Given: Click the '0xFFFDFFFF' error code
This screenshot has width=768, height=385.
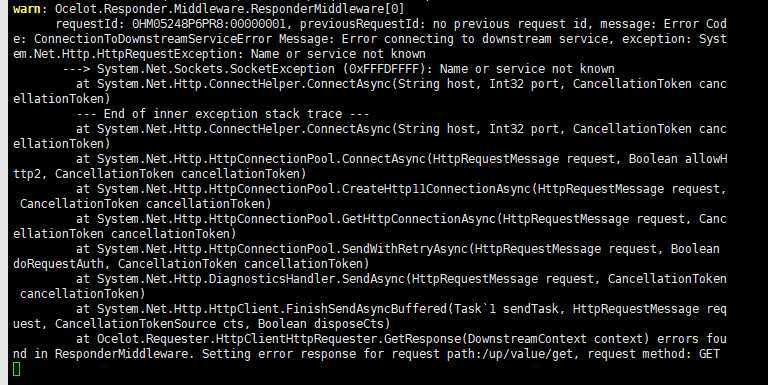Looking at the screenshot, I should click(x=384, y=69).
